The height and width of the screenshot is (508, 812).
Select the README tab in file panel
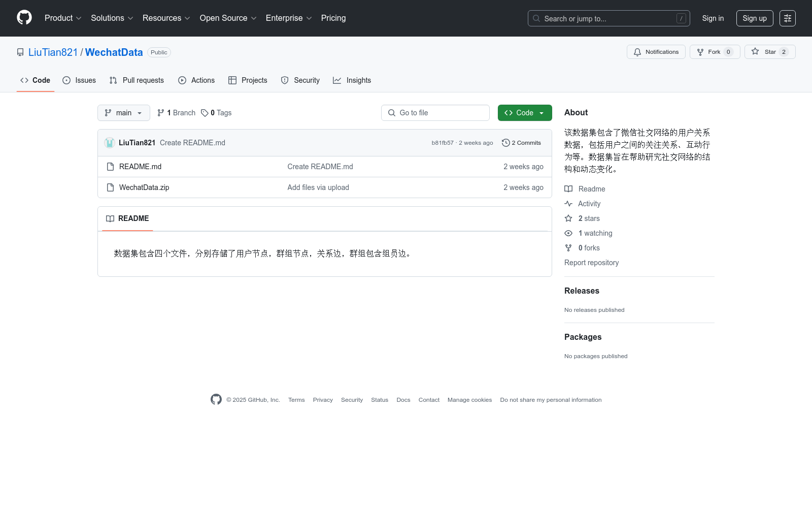pos(127,218)
